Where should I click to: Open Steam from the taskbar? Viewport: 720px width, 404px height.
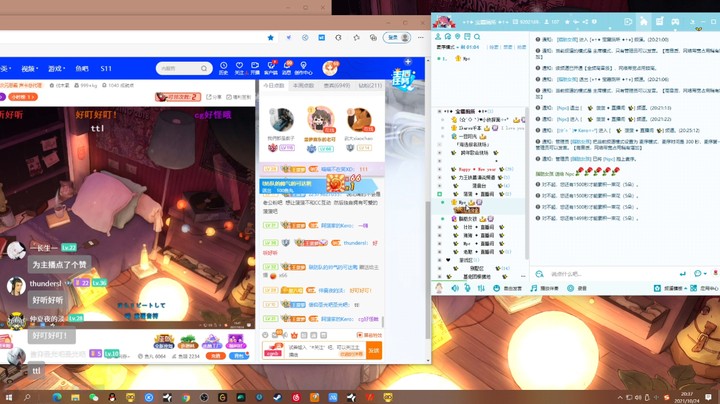[277, 397]
